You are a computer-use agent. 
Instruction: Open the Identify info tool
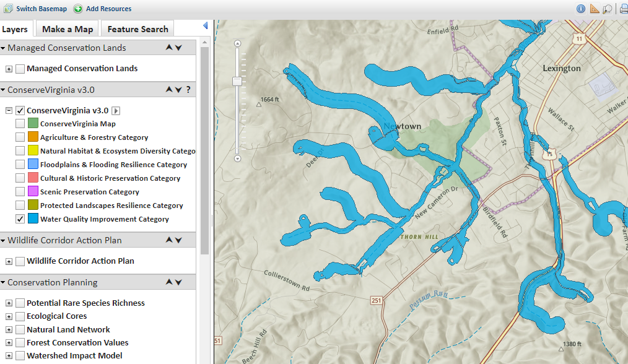(580, 9)
